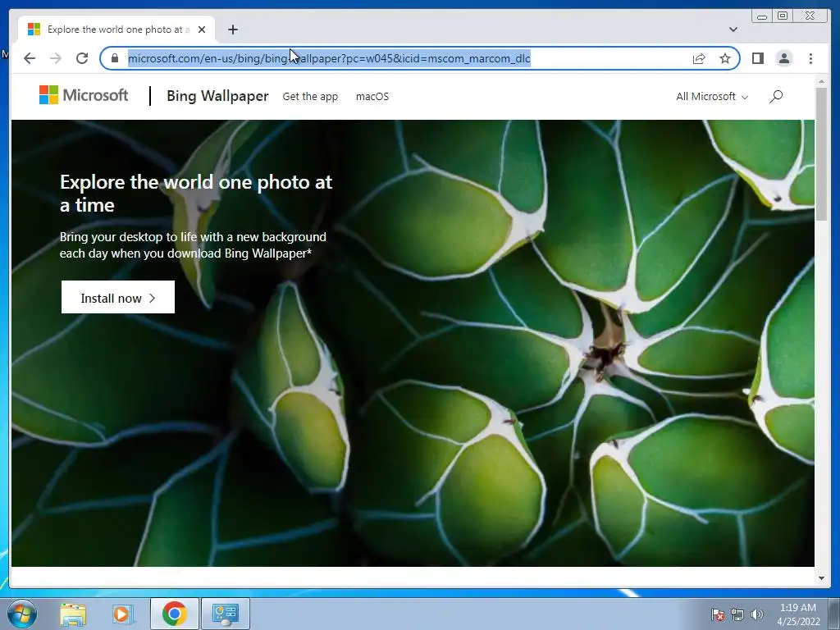Minimize the Chrome window

coord(762,16)
